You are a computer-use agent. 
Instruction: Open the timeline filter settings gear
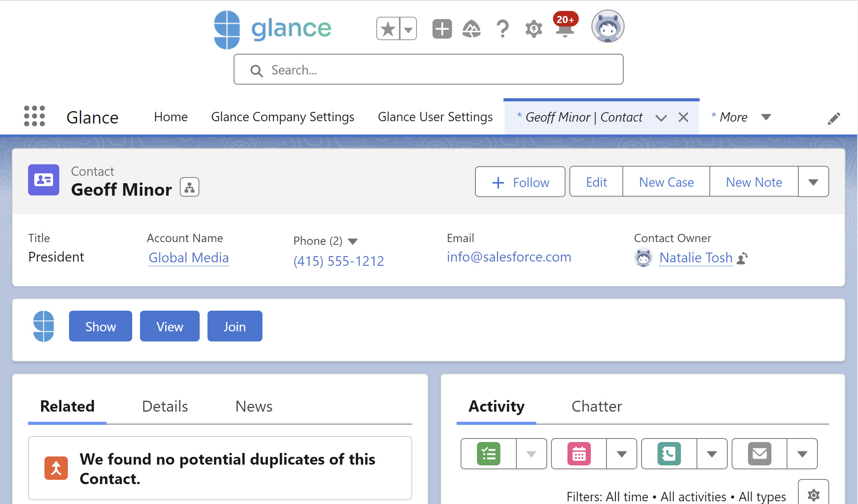813,495
